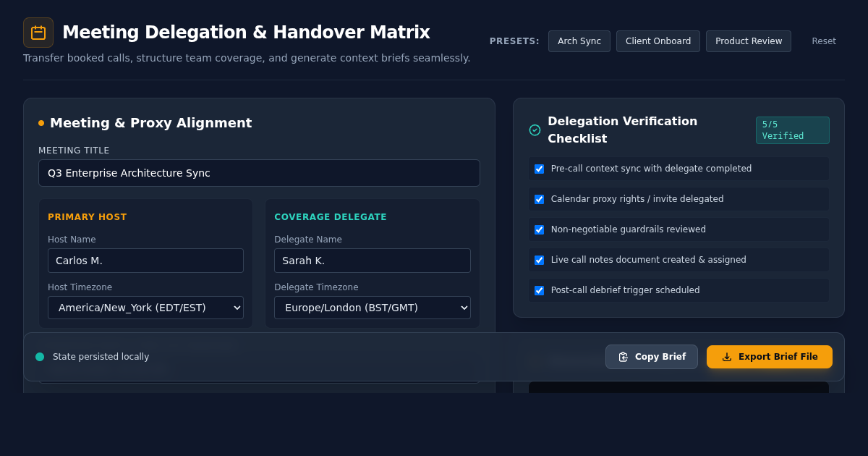Click the download icon in Export Brief File
This screenshot has height=456, width=868.
pos(727,357)
